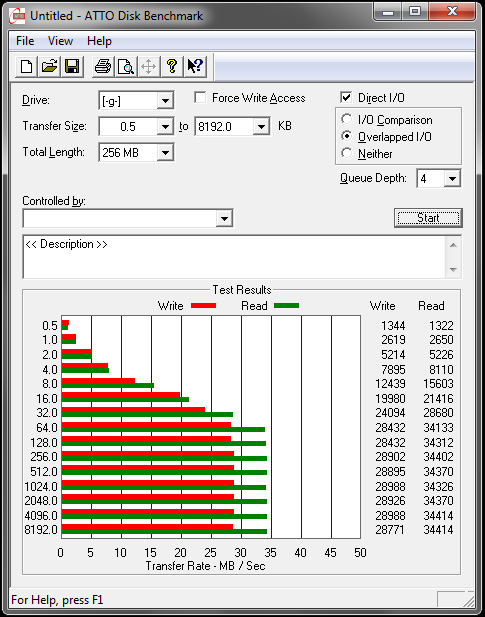Viewport: 485px width, 617px height.
Task: Click the New document toolbar icon
Action: click(26, 66)
